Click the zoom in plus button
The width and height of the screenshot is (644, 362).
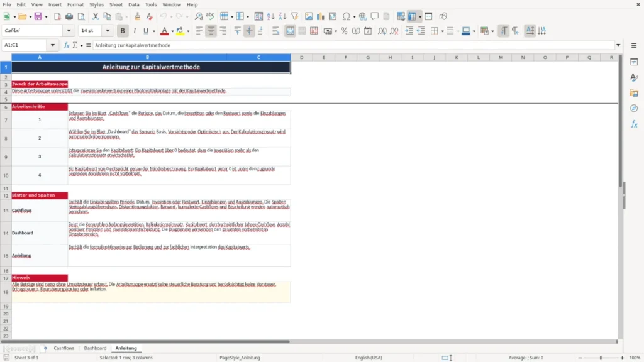[622, 358]
